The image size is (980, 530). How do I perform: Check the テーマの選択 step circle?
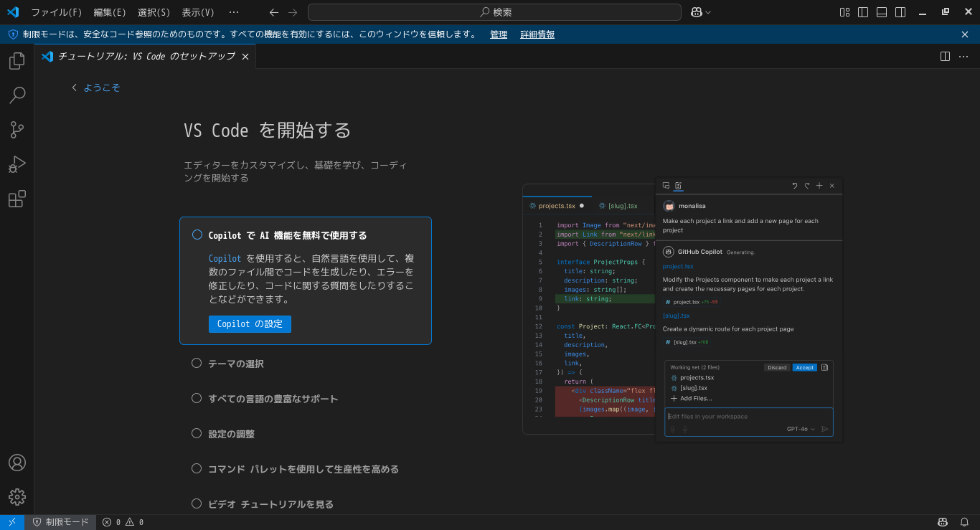pyautogui.click(x=197, y=363)
